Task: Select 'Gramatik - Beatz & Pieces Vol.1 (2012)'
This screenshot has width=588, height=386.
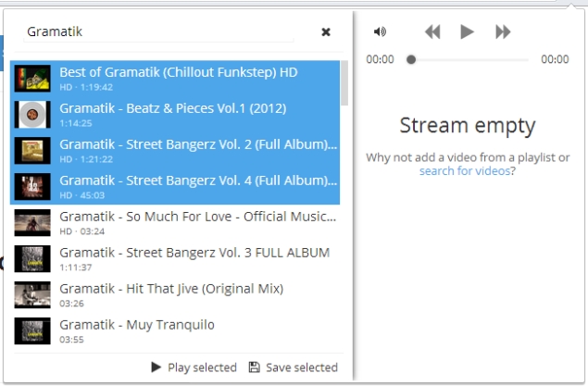Action: pyautogui.click(x=175, y=114)
